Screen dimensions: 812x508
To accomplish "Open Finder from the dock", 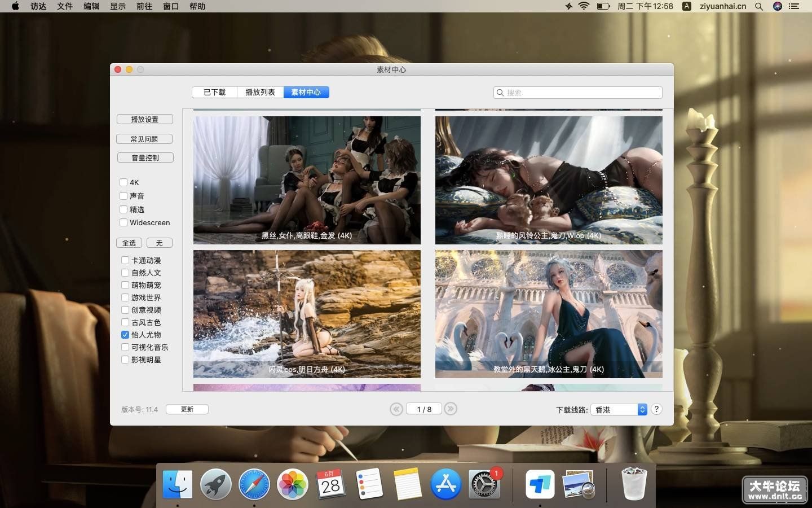I will pyautogui.click(x=178, y=484).
